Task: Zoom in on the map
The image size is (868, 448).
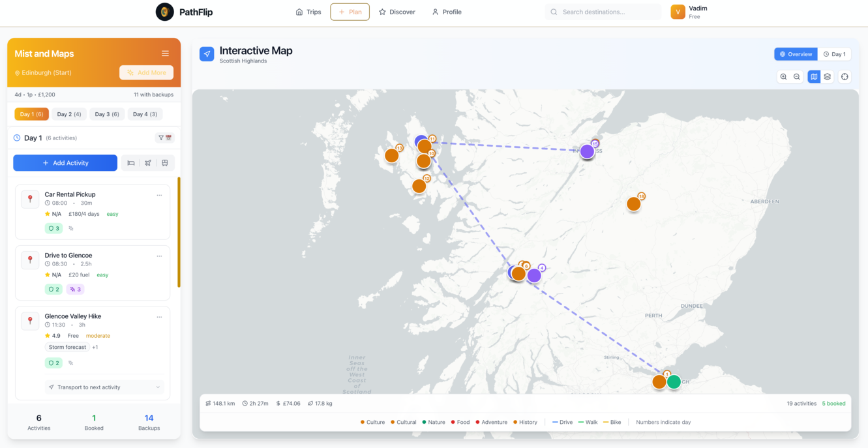Action: pyautogui.click(x=783, y=77)
